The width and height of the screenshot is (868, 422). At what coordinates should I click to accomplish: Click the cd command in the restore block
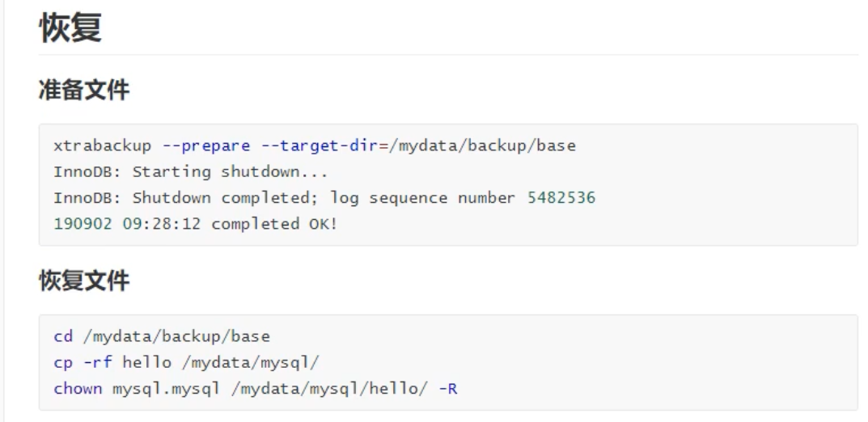[62, 336]
